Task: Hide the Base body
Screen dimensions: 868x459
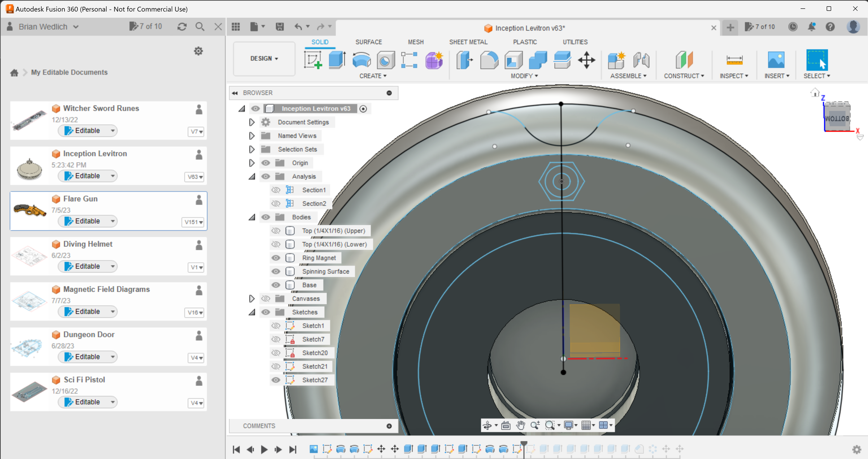Action: tap(276, 285)
